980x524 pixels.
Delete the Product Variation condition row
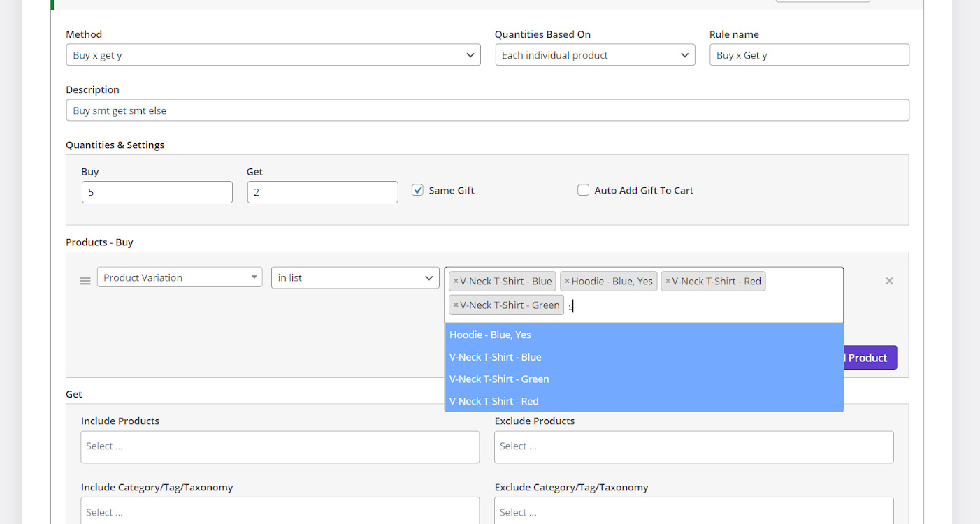pyautogui.click(x=889, y=281)
